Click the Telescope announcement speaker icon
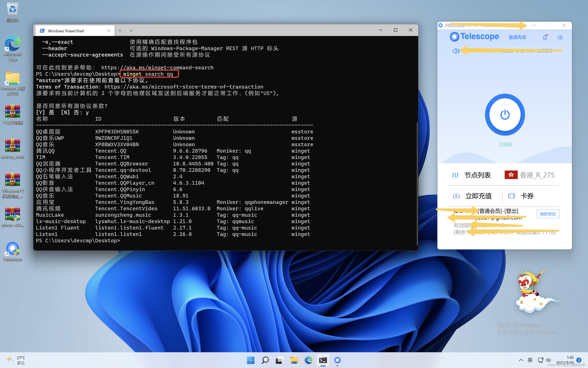The image size is (588, 368). (x=456, y=51)
